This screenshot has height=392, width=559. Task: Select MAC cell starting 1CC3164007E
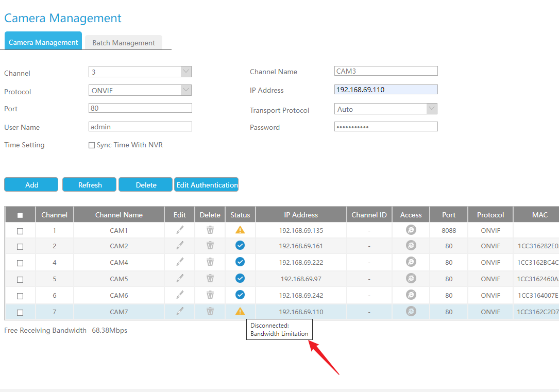point(537,295)
